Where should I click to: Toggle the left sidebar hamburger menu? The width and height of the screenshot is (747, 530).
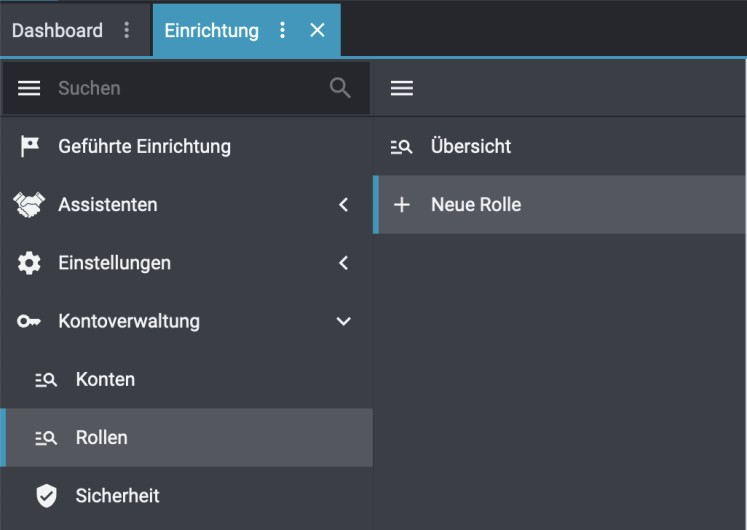pos(30,88)
